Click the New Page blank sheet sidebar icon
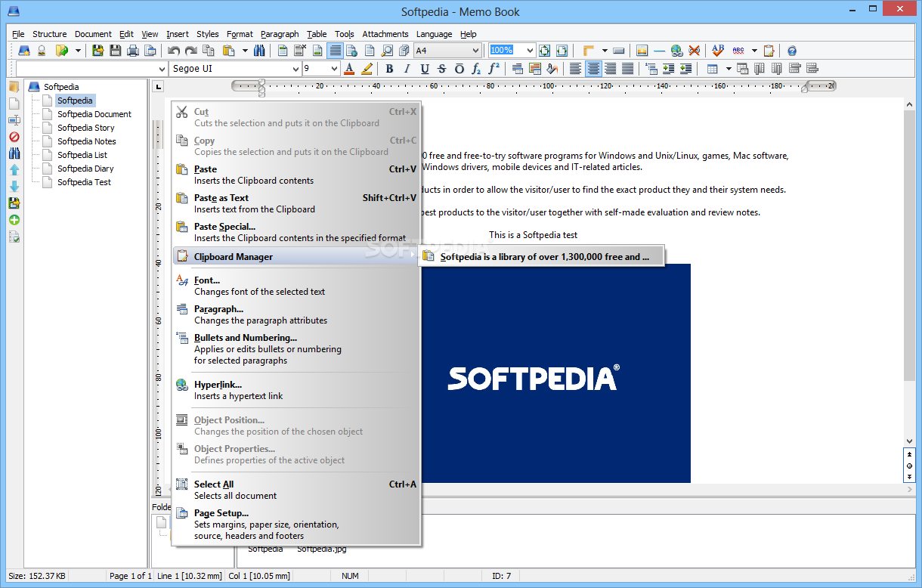 [x=14, y=104]
